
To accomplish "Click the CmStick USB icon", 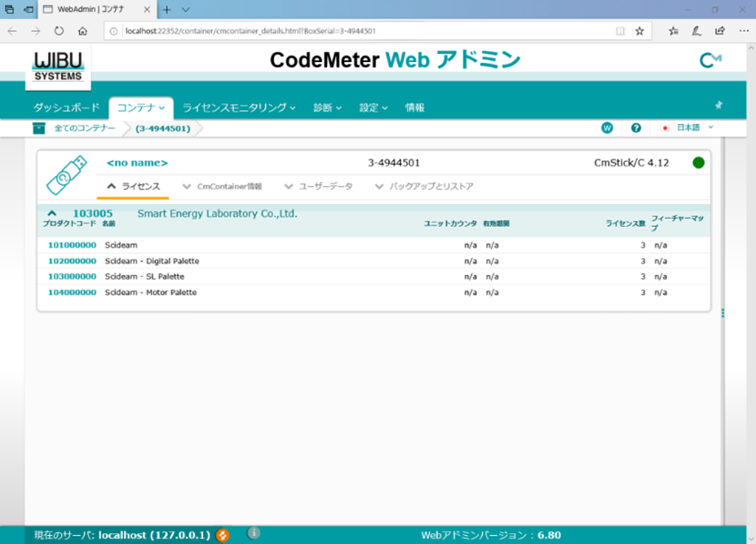I will point(66,175).
